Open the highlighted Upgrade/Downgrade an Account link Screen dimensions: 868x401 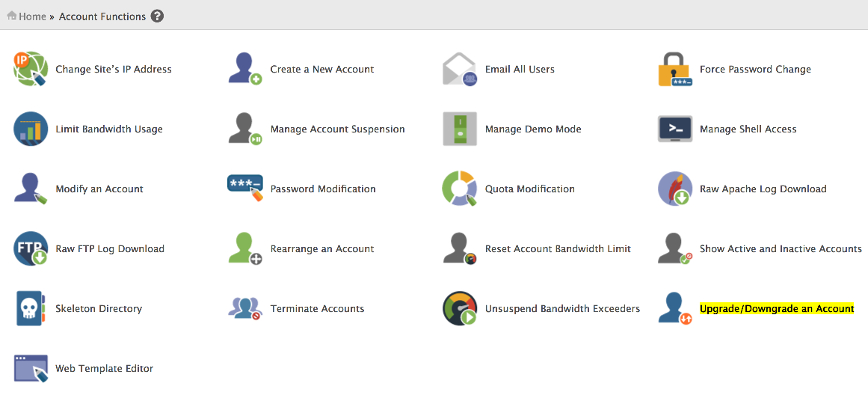[x=776, y=308]
